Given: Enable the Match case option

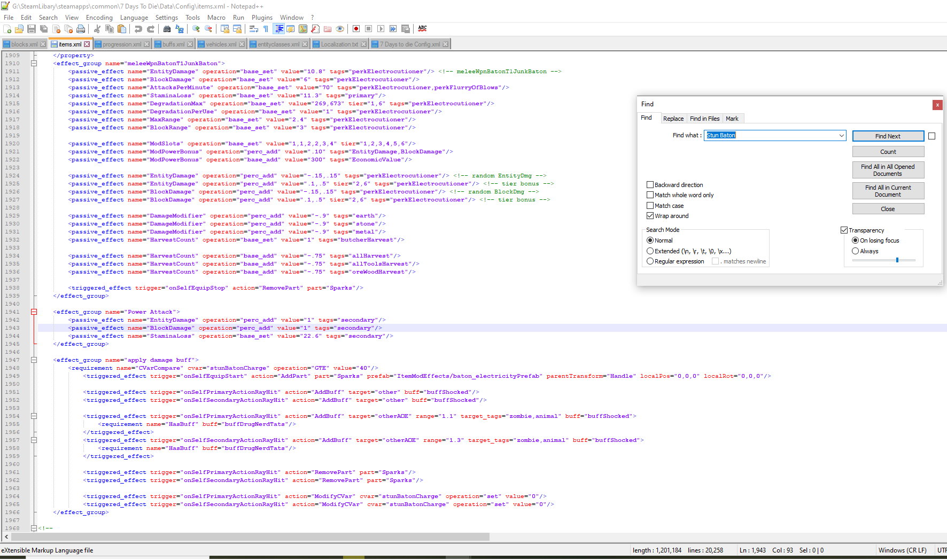Looking at the screenshot, I should (x=650, y=206).
